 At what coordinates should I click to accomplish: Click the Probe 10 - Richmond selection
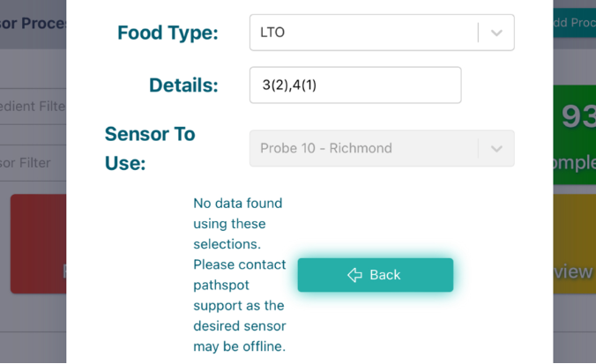[326, 148]
